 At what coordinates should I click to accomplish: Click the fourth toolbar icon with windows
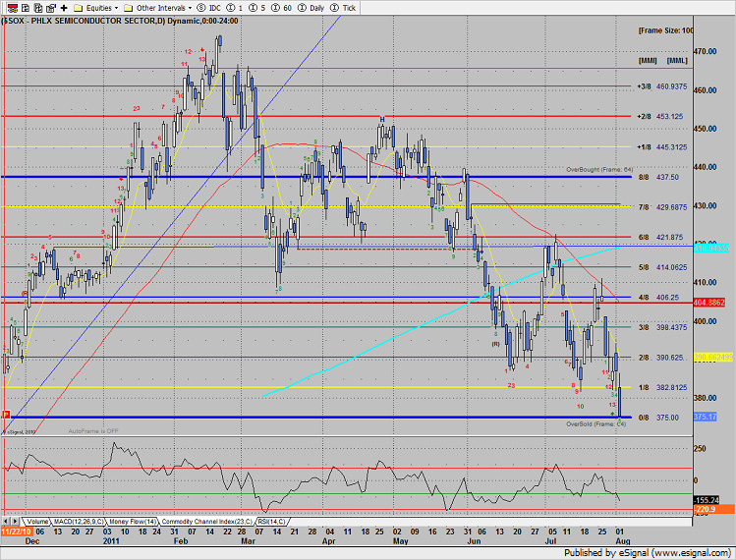[51, 8]
